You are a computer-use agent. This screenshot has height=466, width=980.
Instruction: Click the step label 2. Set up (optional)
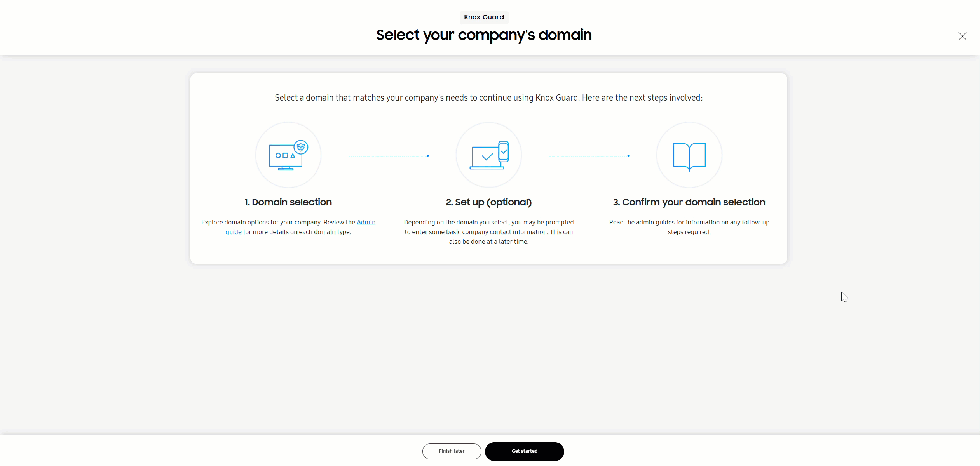coord(488,202)
